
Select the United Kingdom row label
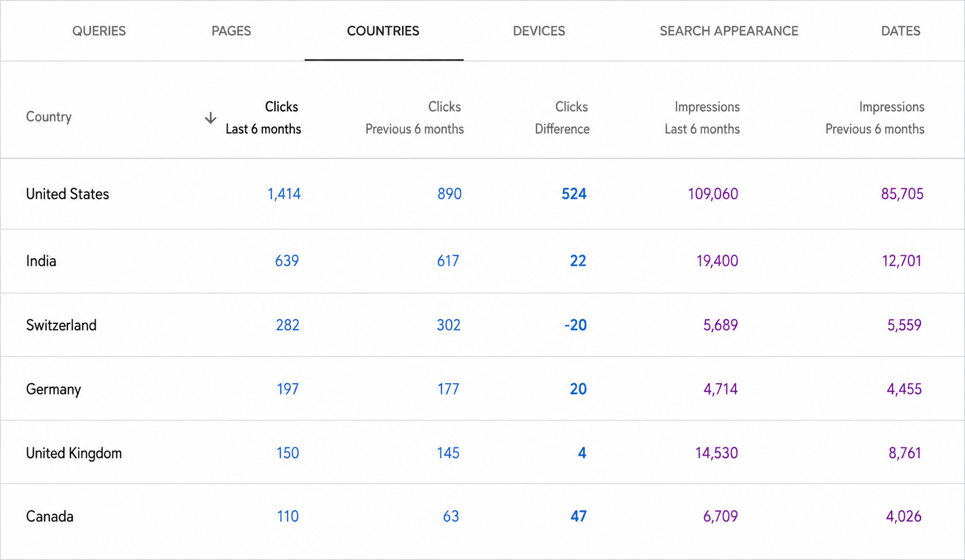click(74, 453)
